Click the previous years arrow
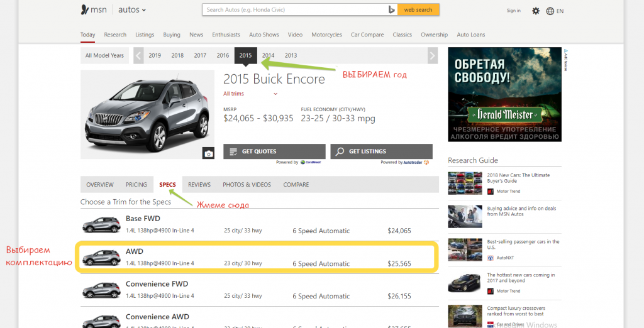This screenshot has height=328, width=644. pos(138,55)
